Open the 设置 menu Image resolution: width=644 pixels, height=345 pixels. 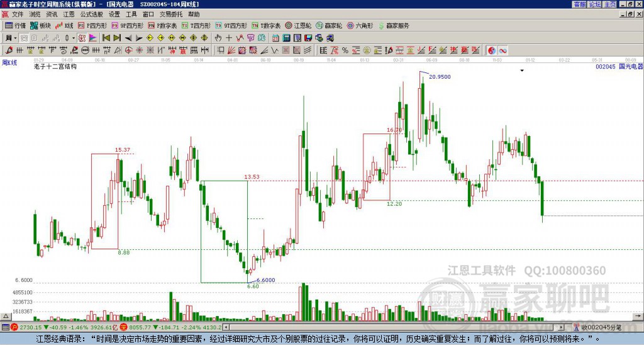click(x=114, y=14)
